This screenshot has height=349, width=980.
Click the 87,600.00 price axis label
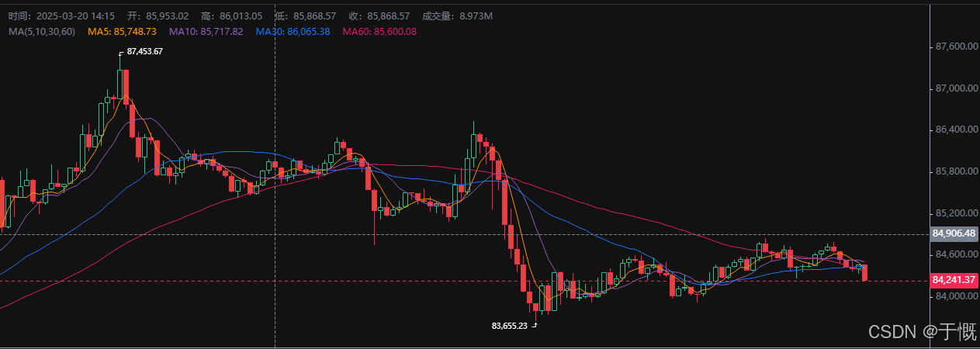(956, 47)
